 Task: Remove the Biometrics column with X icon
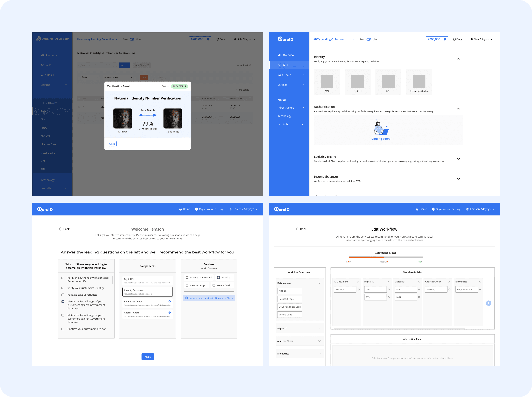[480, 282]
